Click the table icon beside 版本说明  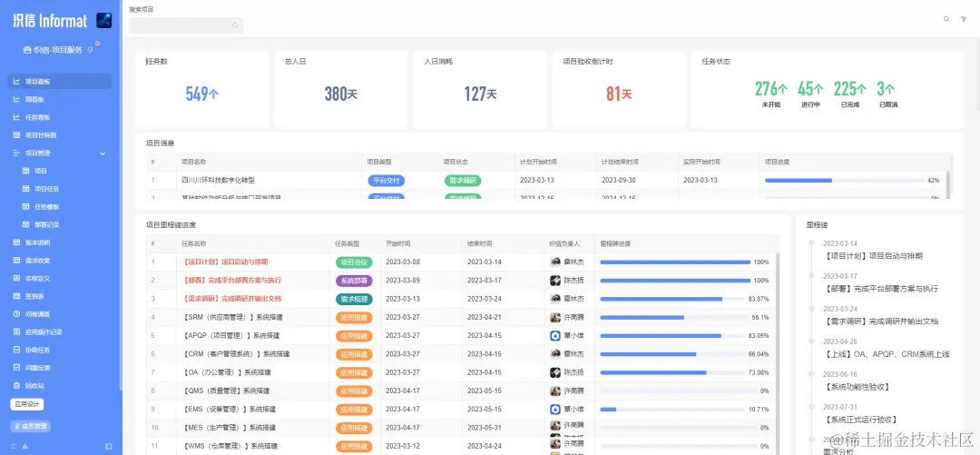point(17,242)
